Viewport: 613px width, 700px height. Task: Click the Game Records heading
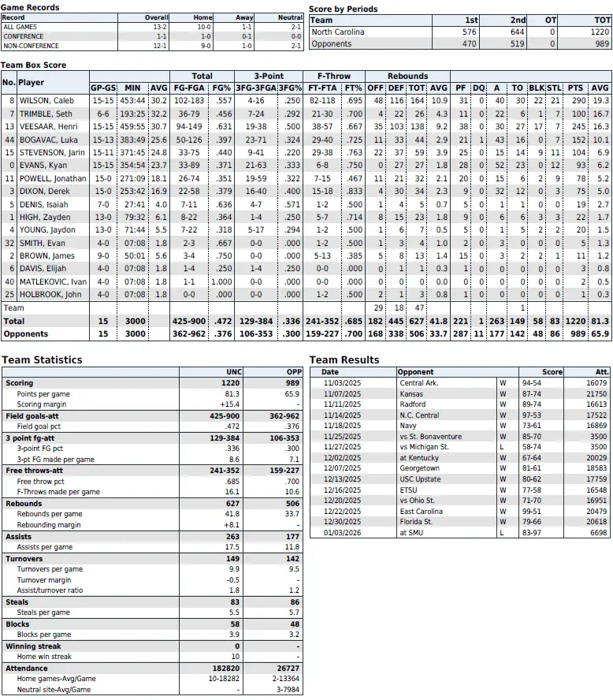point(30,7)
